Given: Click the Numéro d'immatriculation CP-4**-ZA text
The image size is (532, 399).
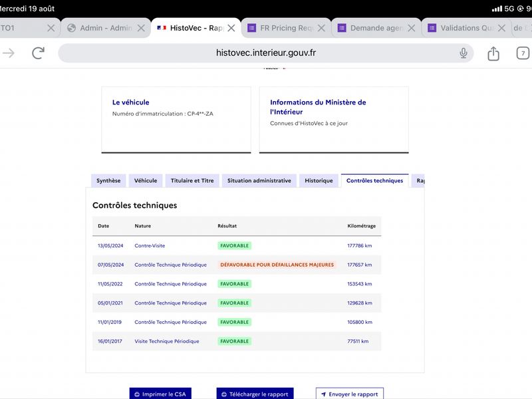Looking at the screenshot, I should [162, 114].
